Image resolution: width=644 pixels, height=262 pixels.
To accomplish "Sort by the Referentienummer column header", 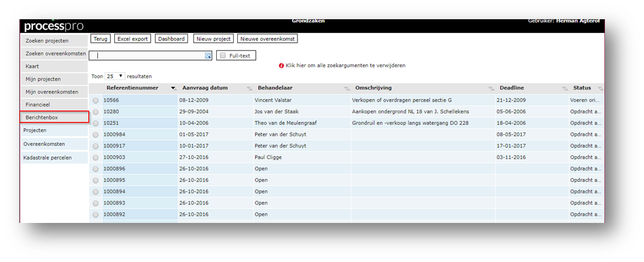I will [x=132, y=88].
